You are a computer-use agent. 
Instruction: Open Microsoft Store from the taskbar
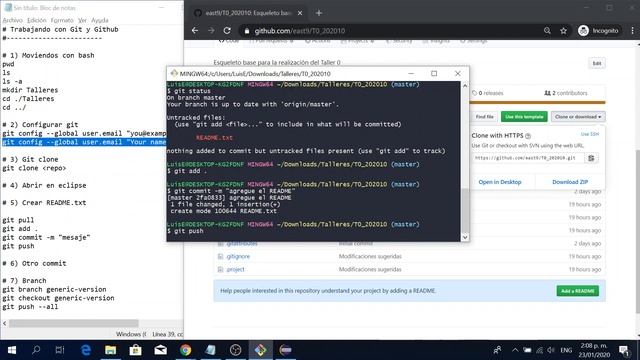tap(136, 350)
